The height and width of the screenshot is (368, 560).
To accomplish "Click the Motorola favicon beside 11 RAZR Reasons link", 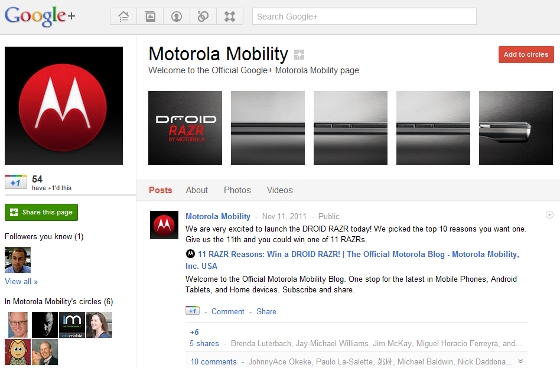I will 190,254.
